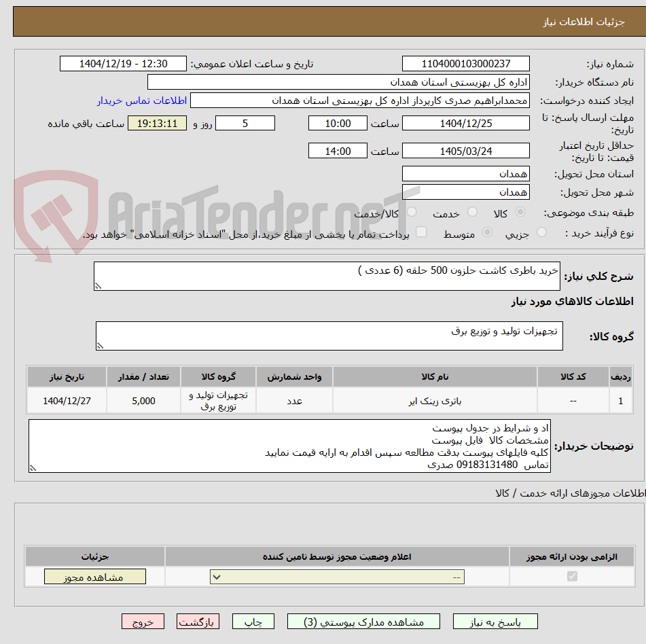The image size is (646, 644).
Task: Click the شماره نیاز field 1104000103000237
Action: (465, 64)
